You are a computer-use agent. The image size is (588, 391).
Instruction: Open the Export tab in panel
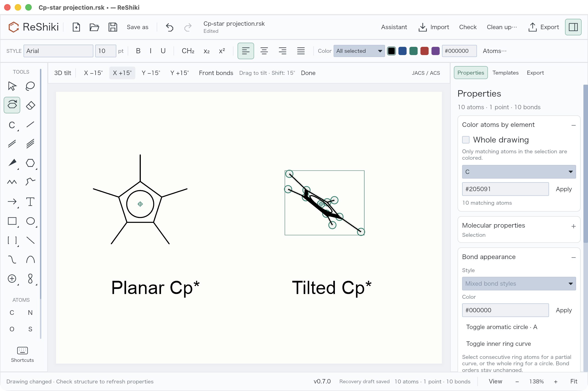tap(535, 73)
